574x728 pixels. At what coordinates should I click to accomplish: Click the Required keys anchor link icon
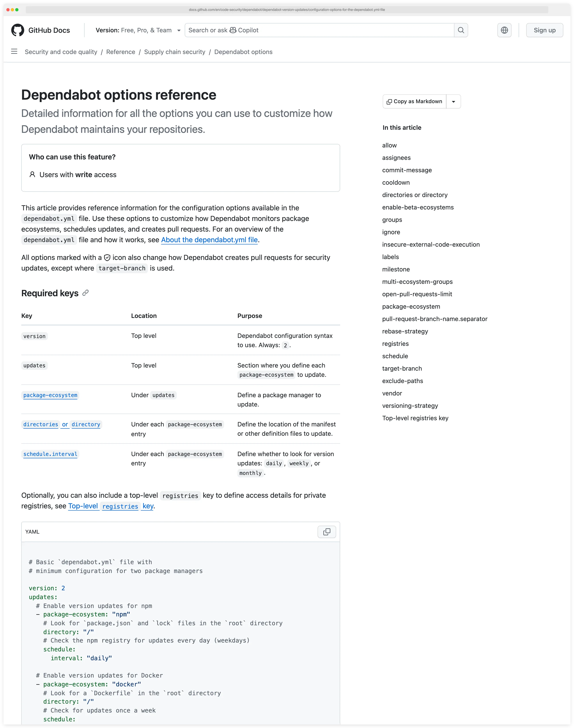coord(86,293)
